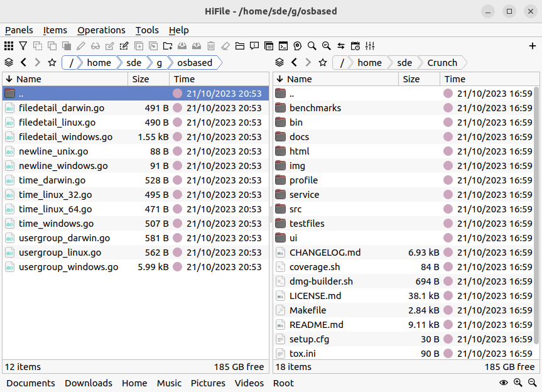Open the Documents bookmark at bottom
Screen dimensions: 542x392
(30, 383)
